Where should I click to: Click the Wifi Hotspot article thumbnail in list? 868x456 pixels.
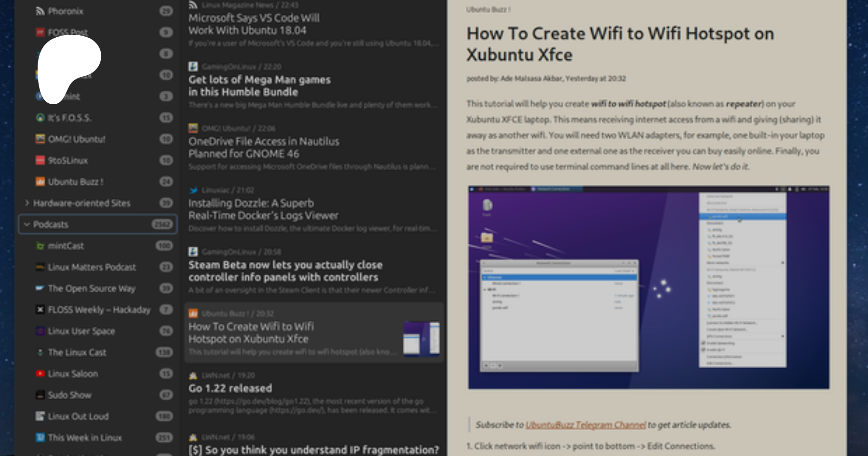421,339
